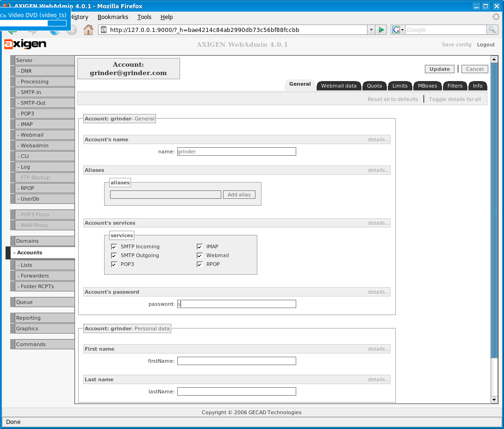504x429 pixels.
Task: Click into the firstName field
Action: coord(236,361)
